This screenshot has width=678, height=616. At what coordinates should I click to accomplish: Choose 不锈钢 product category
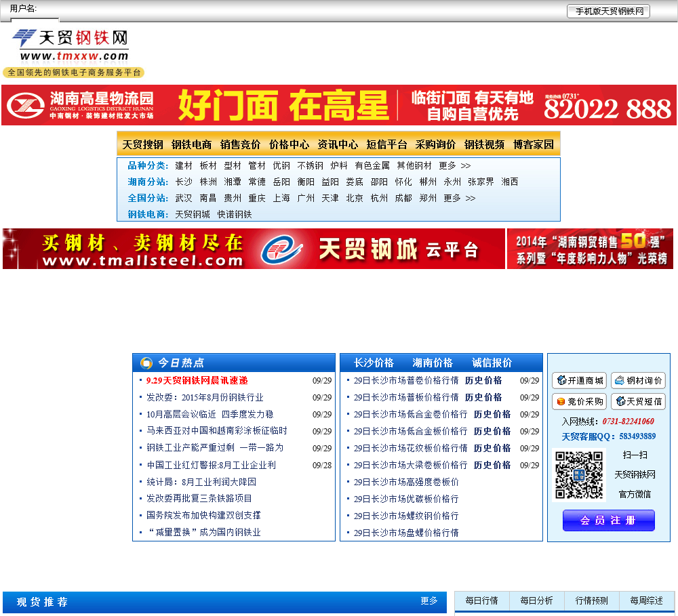click(310, 165)
